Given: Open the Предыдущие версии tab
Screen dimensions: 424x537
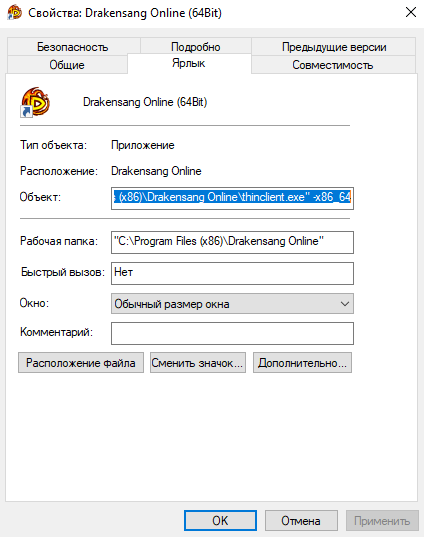Looking at the screenshot, I should pyautogui.click(x=334, y=47).
